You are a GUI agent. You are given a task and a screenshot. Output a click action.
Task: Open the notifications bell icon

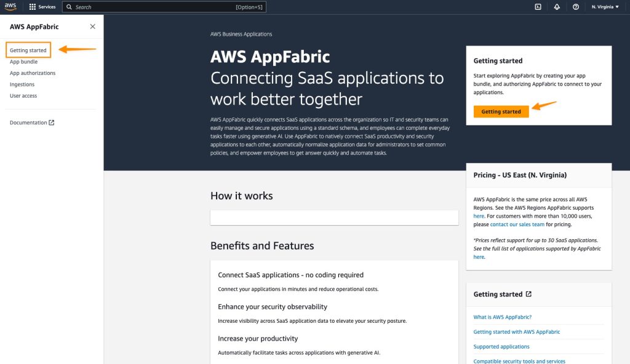[x=557, y=7]
